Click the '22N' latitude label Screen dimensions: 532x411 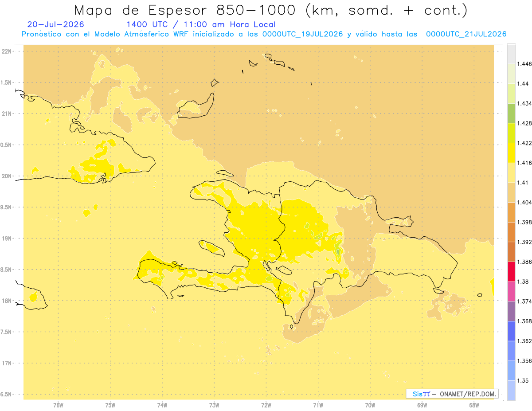pyautogui.click(x=7, y=51)
